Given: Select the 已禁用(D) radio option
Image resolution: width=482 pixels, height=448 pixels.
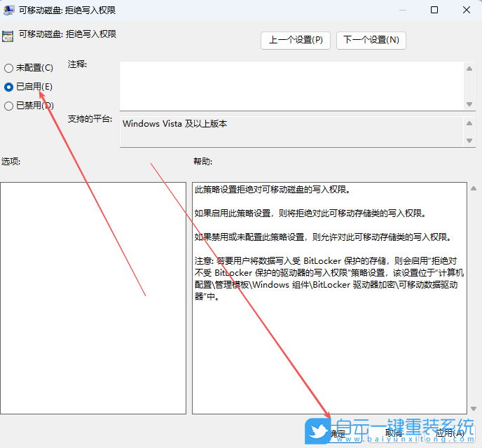Looking at the screenshot, I should 29,106.
